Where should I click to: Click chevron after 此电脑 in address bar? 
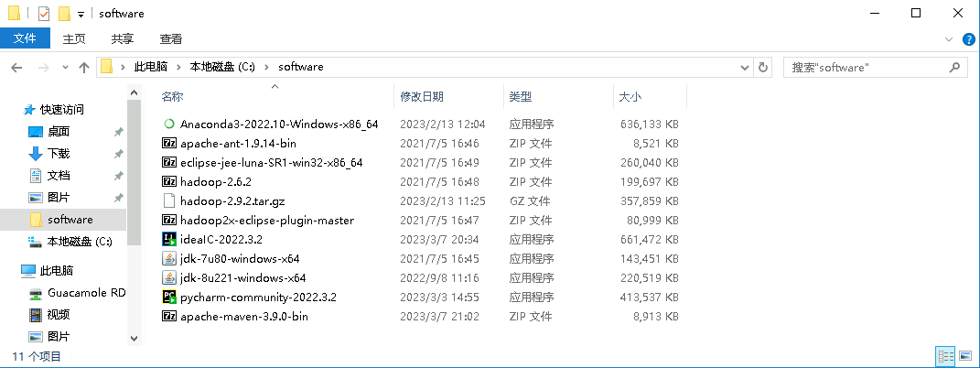pyautogui.click(x=178, y=67)
